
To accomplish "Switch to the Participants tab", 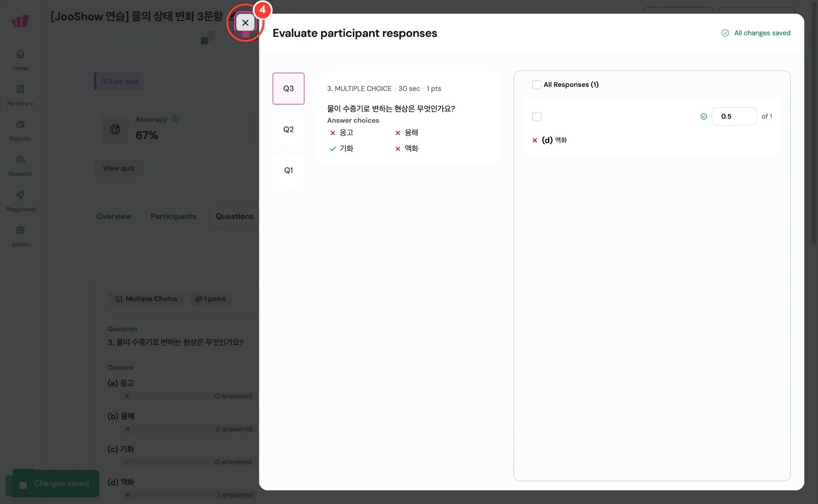I will (173, 216).
